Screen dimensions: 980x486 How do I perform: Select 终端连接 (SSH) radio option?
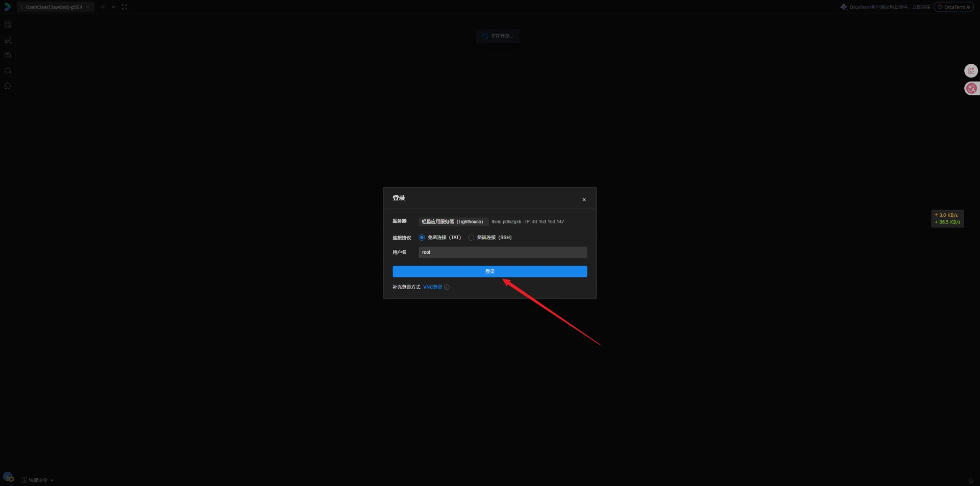[471, 238]
